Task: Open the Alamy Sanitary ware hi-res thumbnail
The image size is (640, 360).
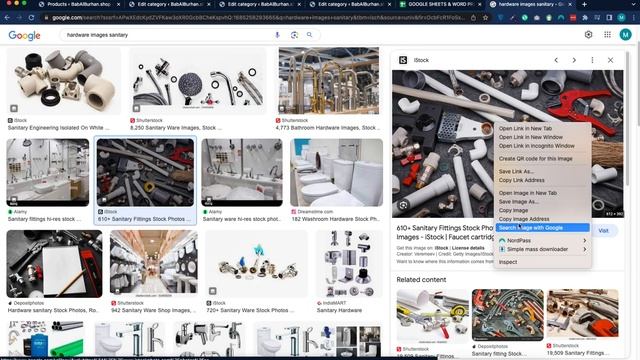Action: coord(242,172)
